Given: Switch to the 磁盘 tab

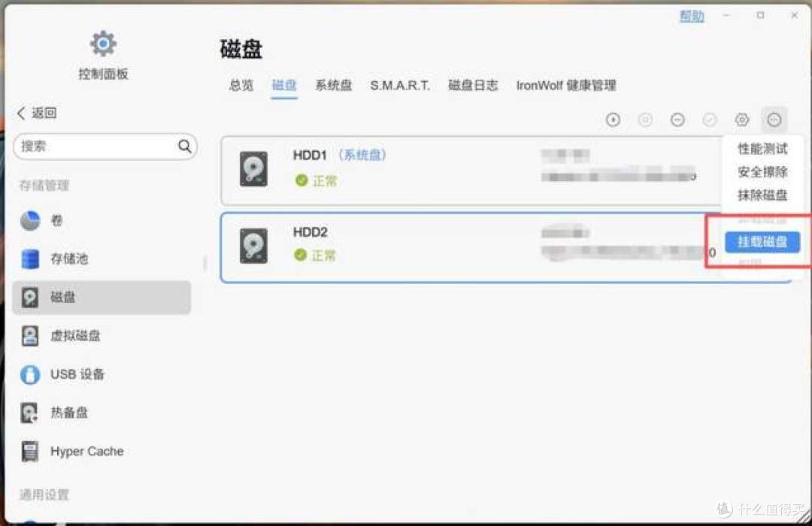Looking at the screenshot, I should point(283,86).
